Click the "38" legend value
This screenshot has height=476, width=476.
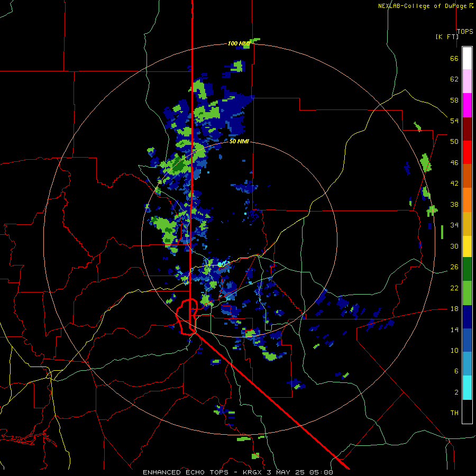454,204
